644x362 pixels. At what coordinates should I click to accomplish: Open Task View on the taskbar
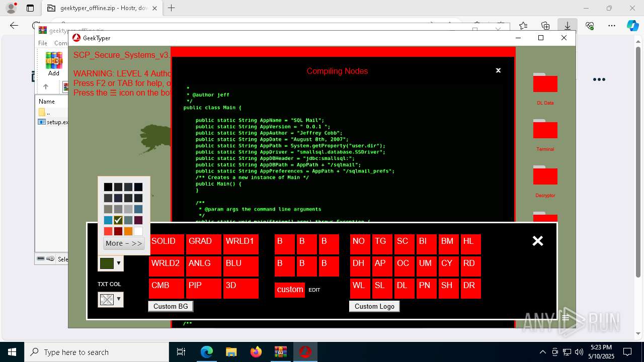[181, 352]
